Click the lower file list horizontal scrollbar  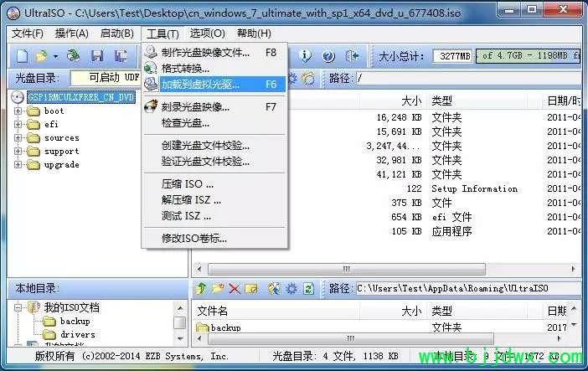[x=351, y=338]
